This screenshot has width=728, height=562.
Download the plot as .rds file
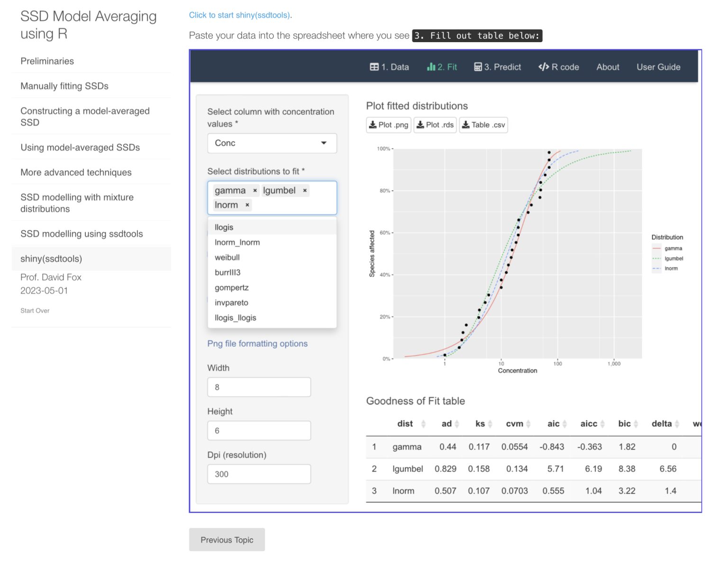click(x=434, y=125)
